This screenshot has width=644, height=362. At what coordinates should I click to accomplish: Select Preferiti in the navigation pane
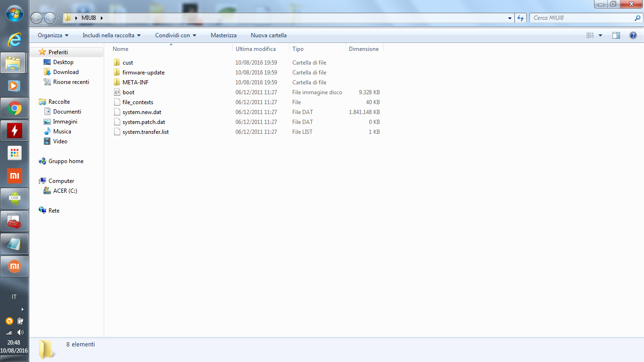(x=58, y=52)
